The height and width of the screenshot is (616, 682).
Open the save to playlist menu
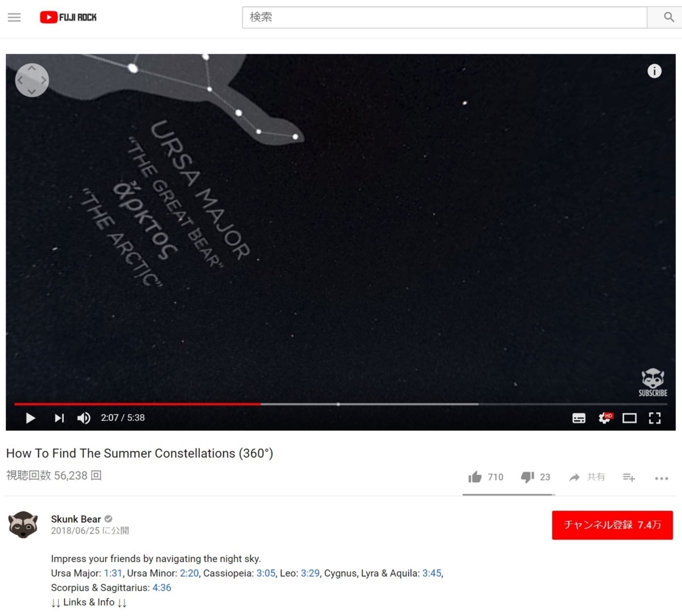629,477
